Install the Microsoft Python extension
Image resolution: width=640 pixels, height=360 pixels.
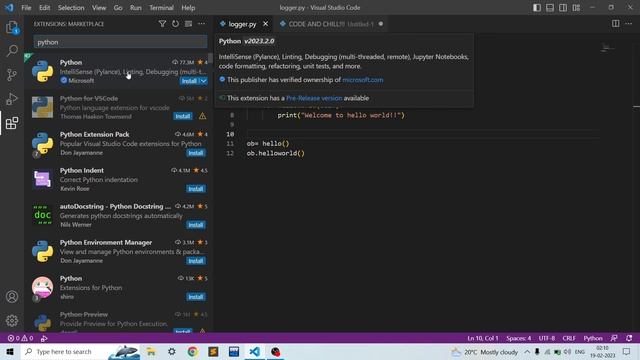pos(189,81)
